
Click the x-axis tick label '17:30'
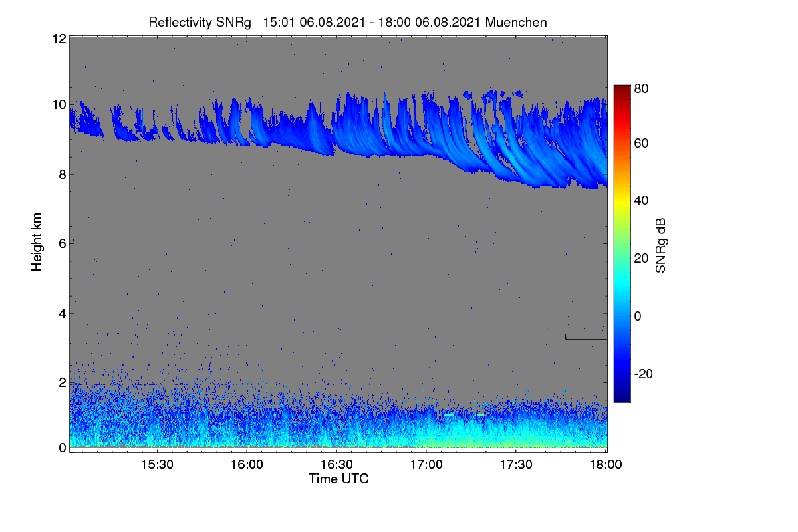coord(516,465)
